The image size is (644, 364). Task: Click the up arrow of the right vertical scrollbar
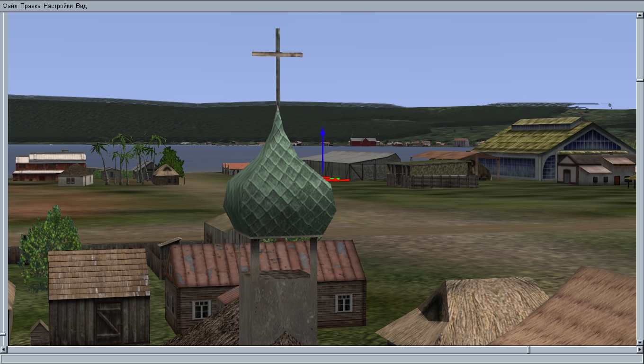pos(640,16)
